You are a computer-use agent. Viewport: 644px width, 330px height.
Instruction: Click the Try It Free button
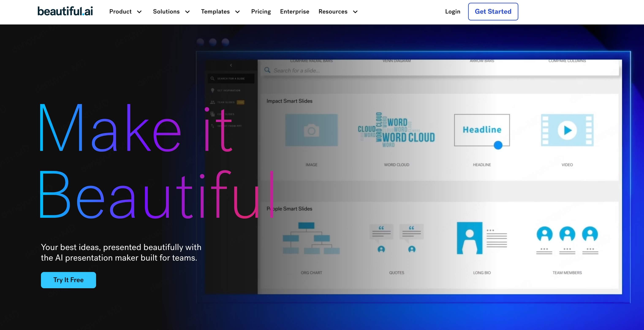[68, 280]
